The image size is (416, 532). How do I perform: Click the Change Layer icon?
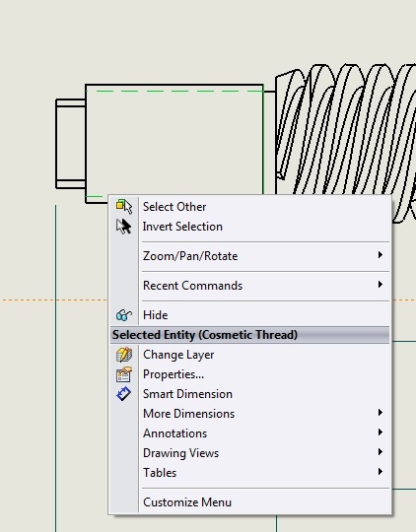[x=124, y=355]
